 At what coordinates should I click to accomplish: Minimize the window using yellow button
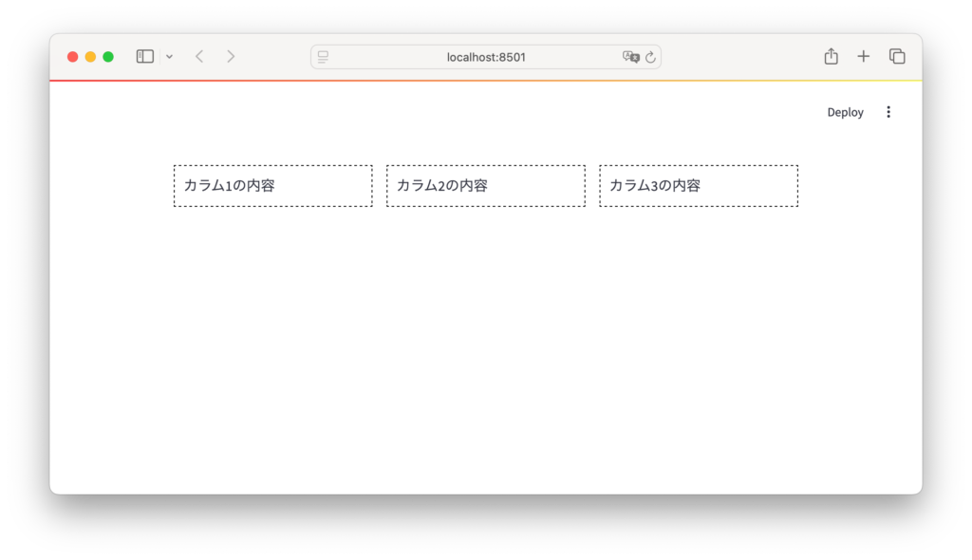click(x=90, y=57)
